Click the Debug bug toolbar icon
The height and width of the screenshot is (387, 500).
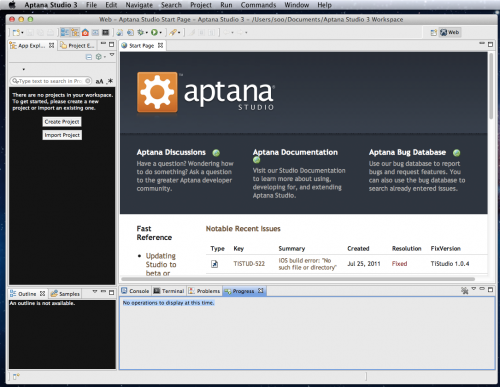point(141,32)
